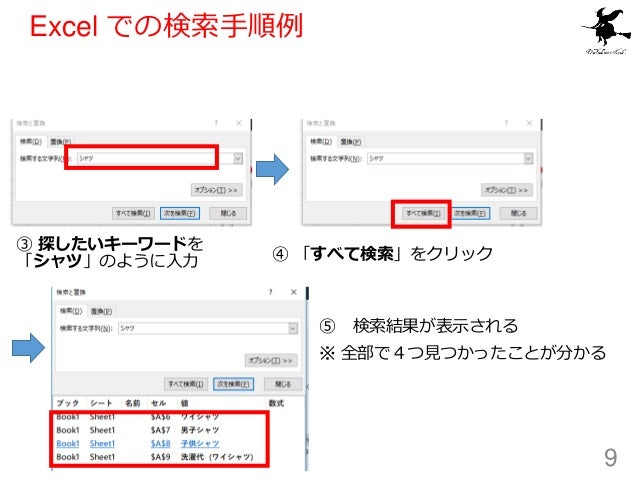This screenshot has height=479, width=638.
Task: Click the 名前 column header
Action: [x=133, y=403]
